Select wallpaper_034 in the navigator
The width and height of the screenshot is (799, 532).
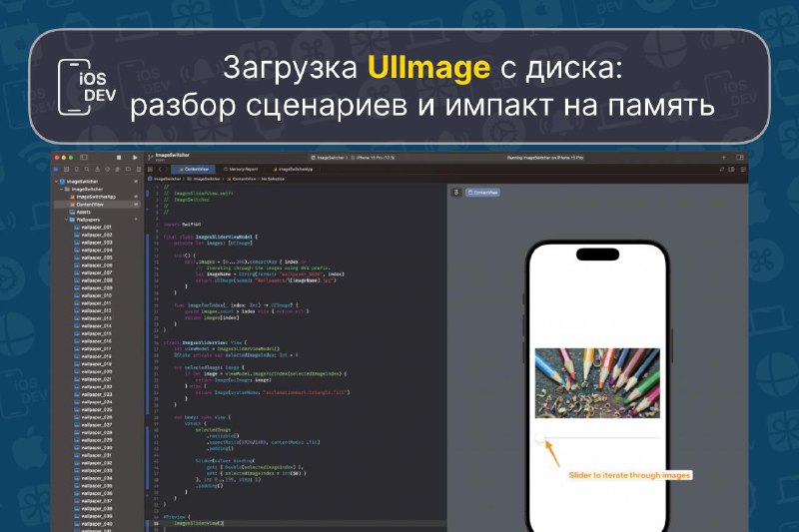(97, 478)
